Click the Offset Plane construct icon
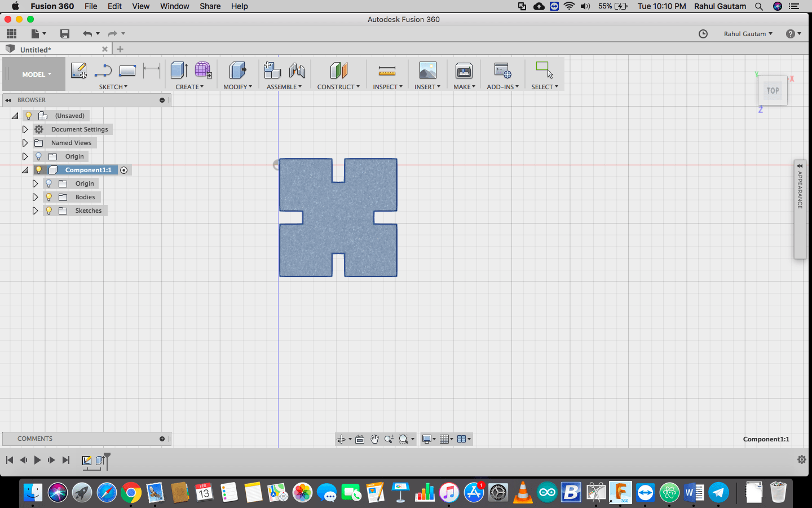This screenshot has height=508, width=812. click(x=338, y=71)
